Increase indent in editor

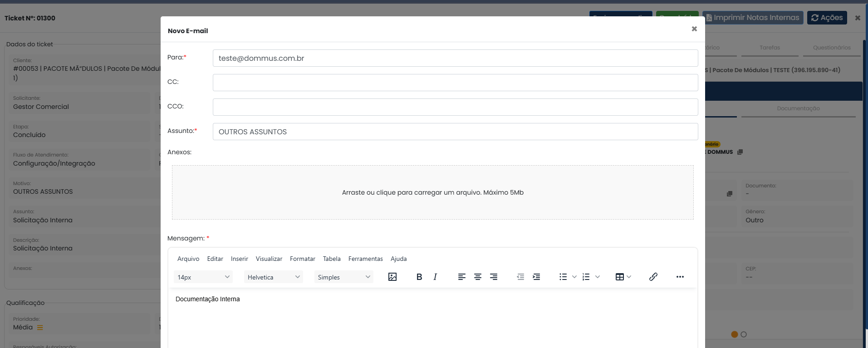tap(536, 277)
